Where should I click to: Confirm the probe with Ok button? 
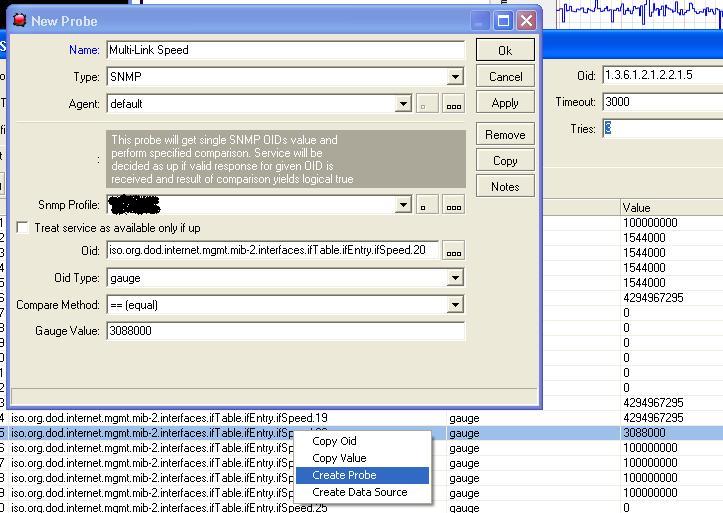tap(505, 50)
